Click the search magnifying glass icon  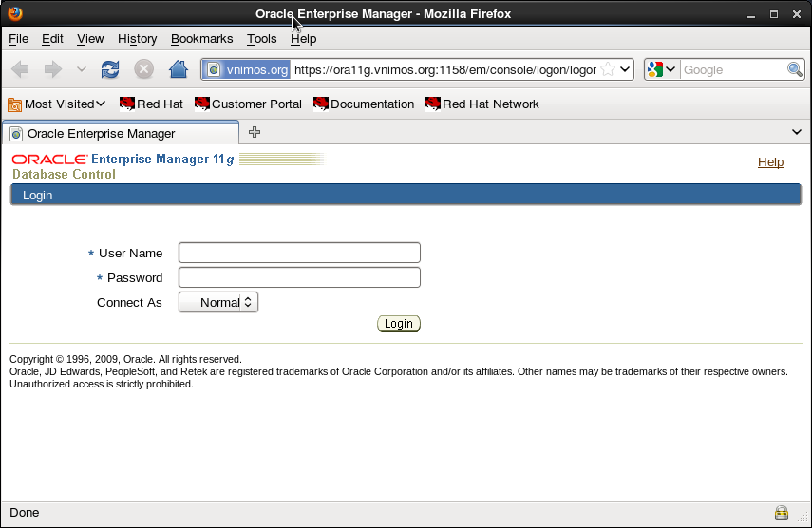794,69
